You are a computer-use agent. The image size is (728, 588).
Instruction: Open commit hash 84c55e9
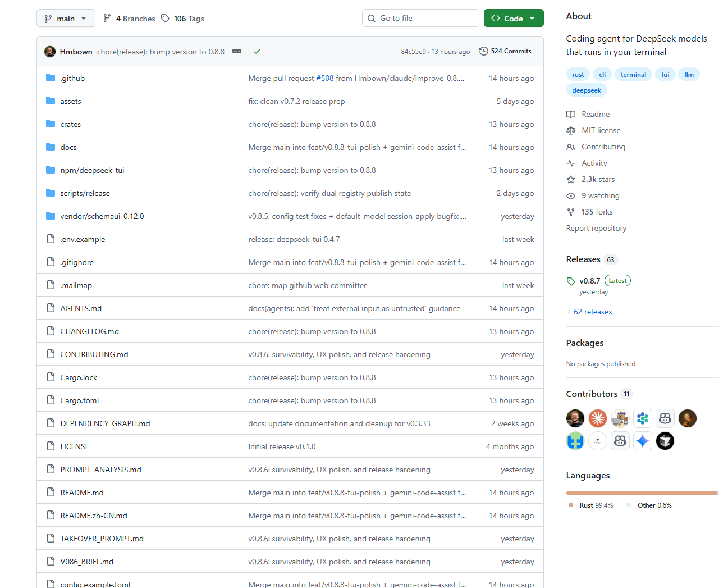click(413, 52)
